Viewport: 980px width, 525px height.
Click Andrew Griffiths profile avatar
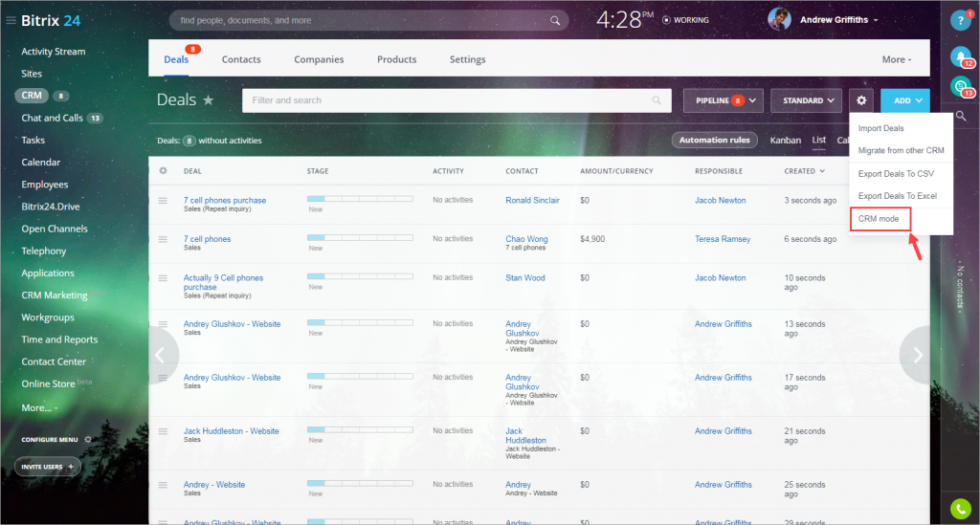point(779,19)
